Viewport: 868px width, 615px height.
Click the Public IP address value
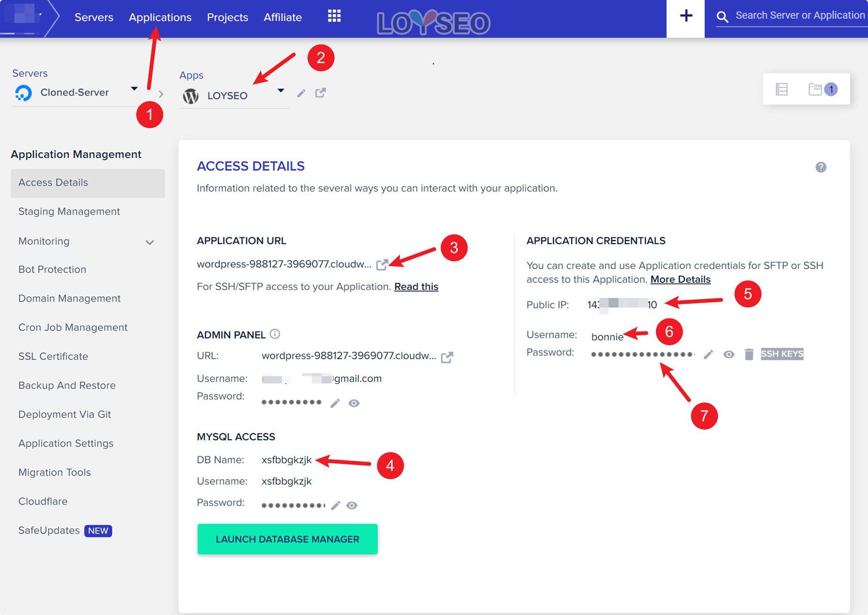622,305
